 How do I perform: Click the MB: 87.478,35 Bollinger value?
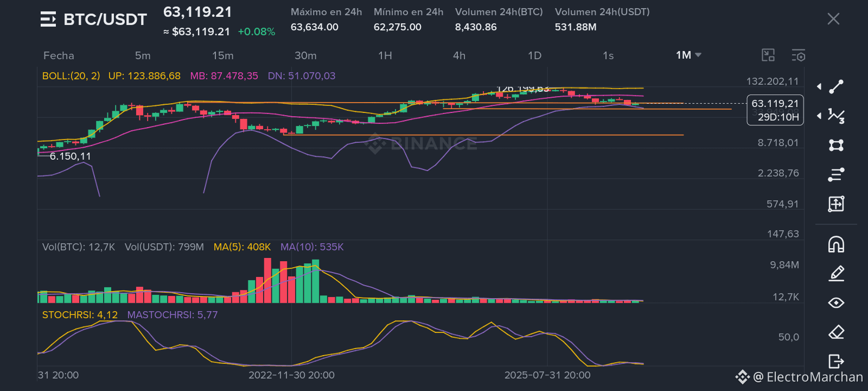224,76
